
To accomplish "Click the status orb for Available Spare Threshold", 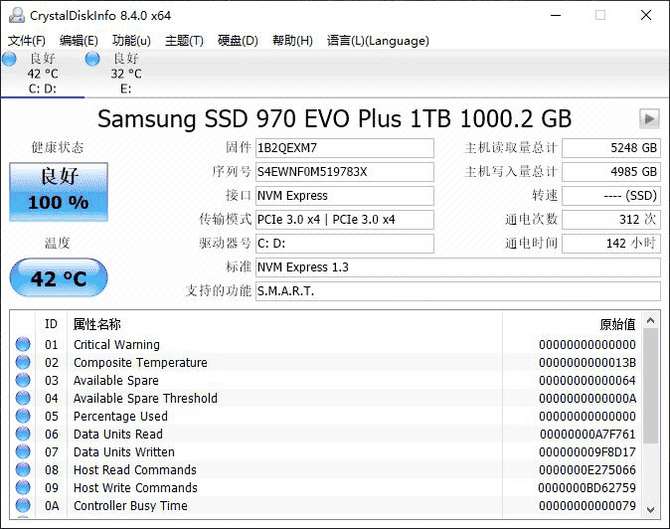I will point(23,398).
